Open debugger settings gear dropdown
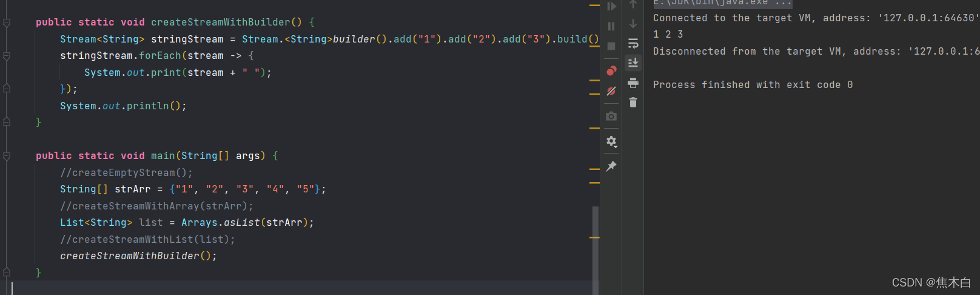The height and width of the screenshot is (295, 980). click(x=611, y=141)
